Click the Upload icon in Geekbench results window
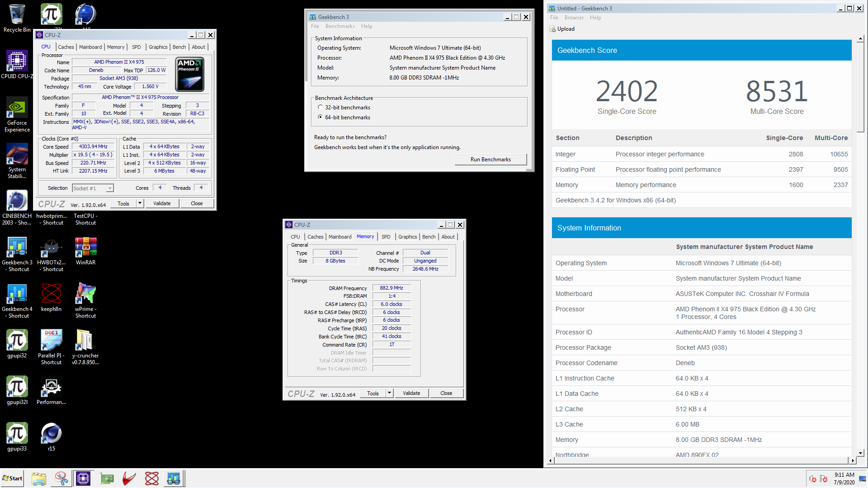The width and height of the screenshot is (868, 488). pos(552,29)
